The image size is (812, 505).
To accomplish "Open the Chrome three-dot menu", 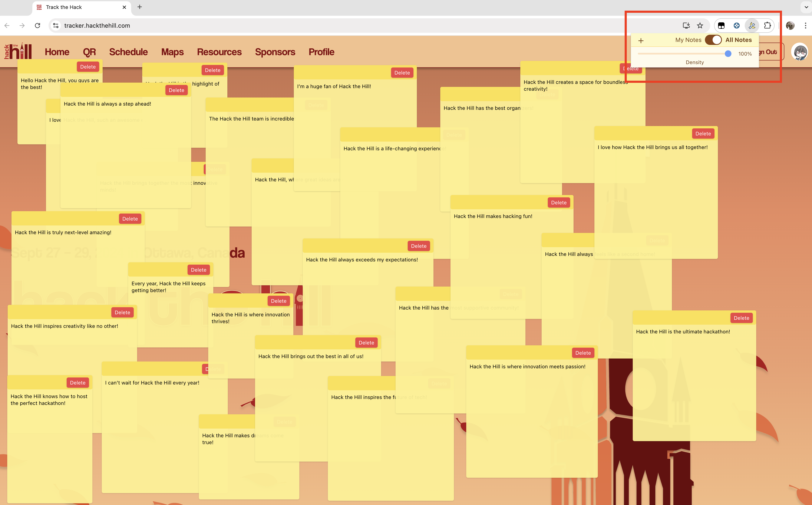I will (x=805, y=25).
